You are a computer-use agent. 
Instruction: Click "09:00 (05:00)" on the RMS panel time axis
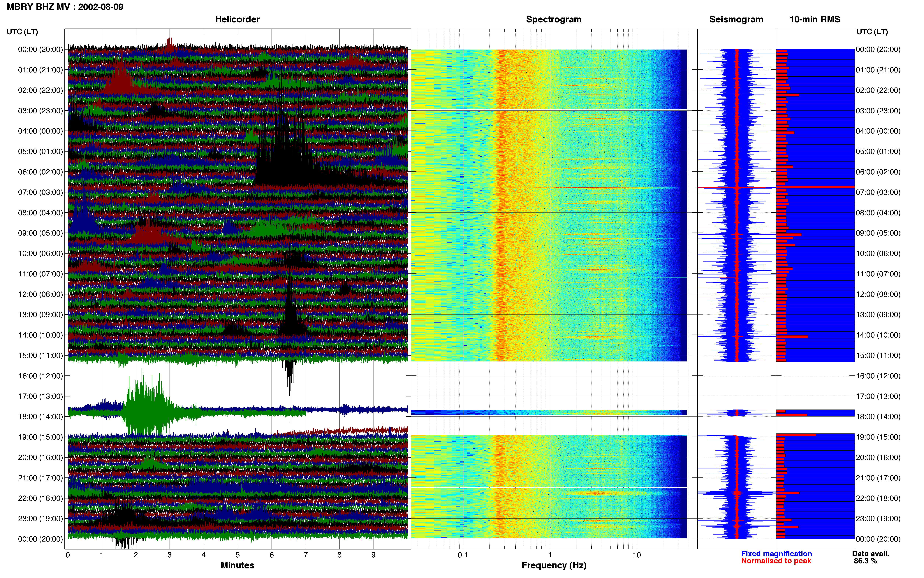click(878, 233)
